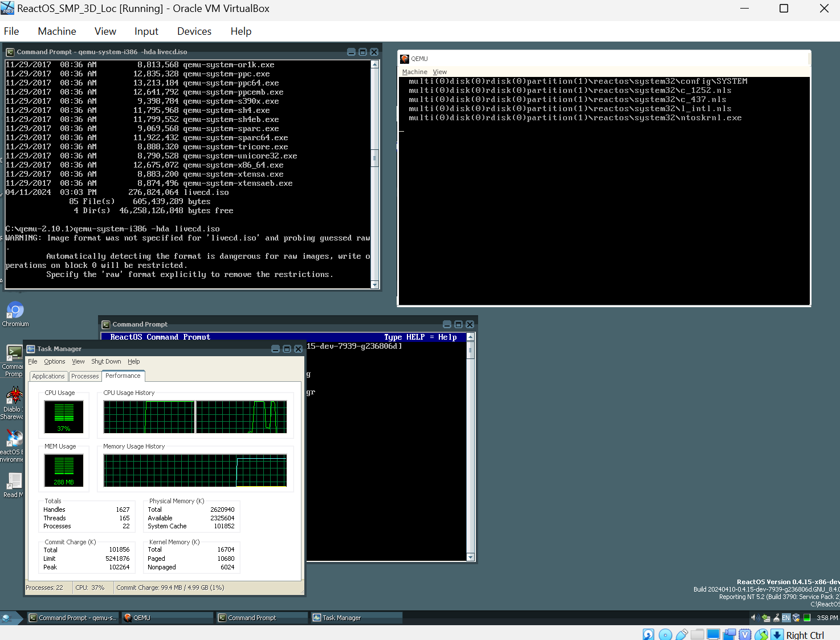Switch to the Processes tab
This screenshot has width=840, height=640.
tap(85, 376)
